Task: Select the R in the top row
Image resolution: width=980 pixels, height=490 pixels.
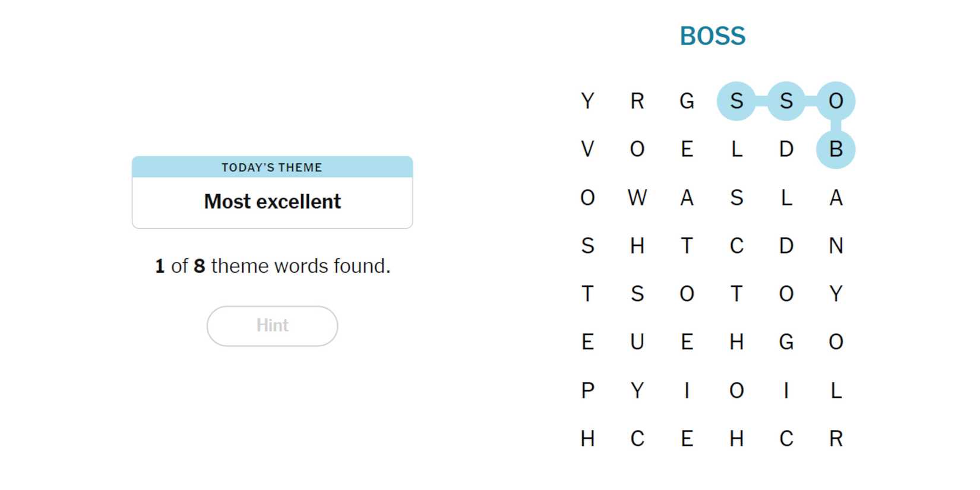Action: click(637, 101)
